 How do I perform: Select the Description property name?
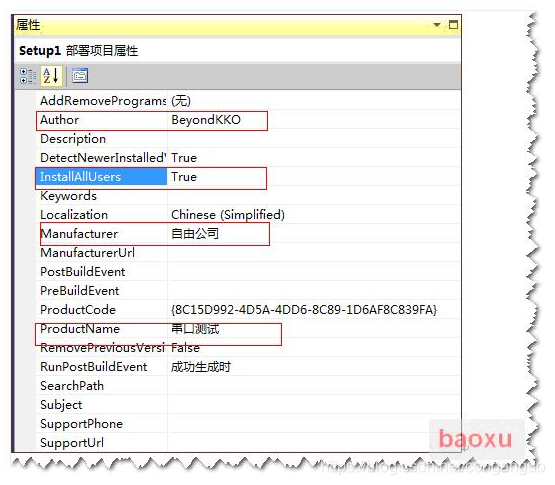click(73, 139)
